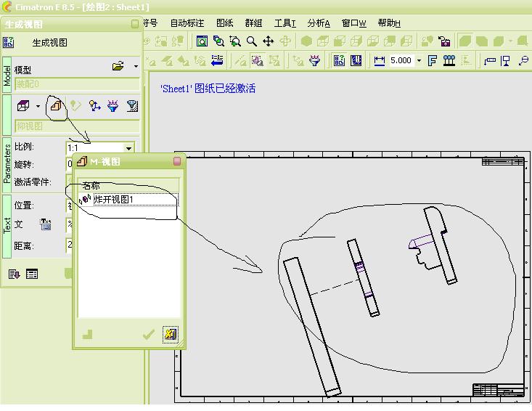
Task: Click the 生成视图 panel header icon
Action: point(8,42)
